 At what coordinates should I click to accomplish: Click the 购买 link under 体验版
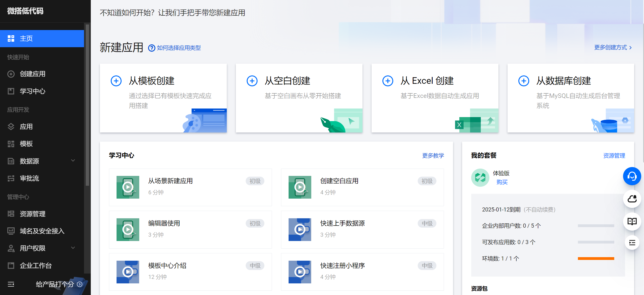(502, 182)
